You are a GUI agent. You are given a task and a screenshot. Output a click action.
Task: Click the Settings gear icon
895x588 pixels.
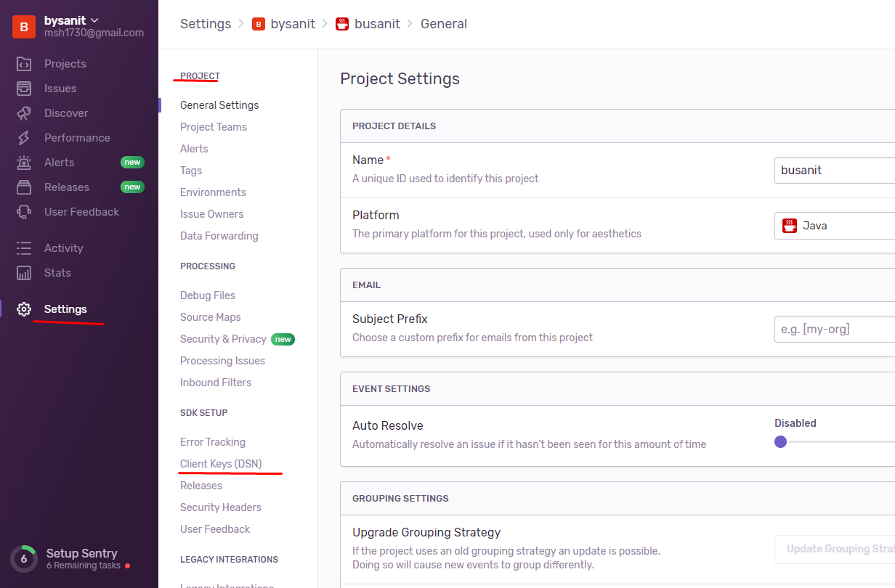(x=24, y=309)
